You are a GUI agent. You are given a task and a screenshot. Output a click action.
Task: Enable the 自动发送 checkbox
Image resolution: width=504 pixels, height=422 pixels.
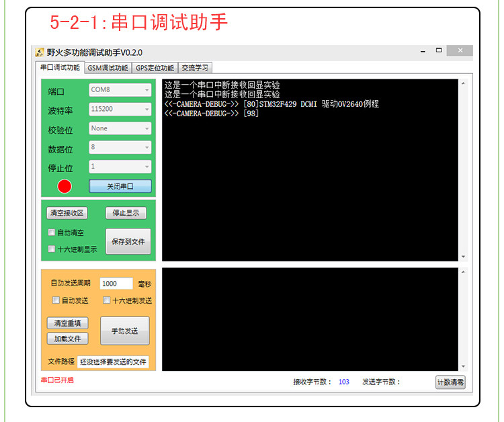(x=56, y=300)
